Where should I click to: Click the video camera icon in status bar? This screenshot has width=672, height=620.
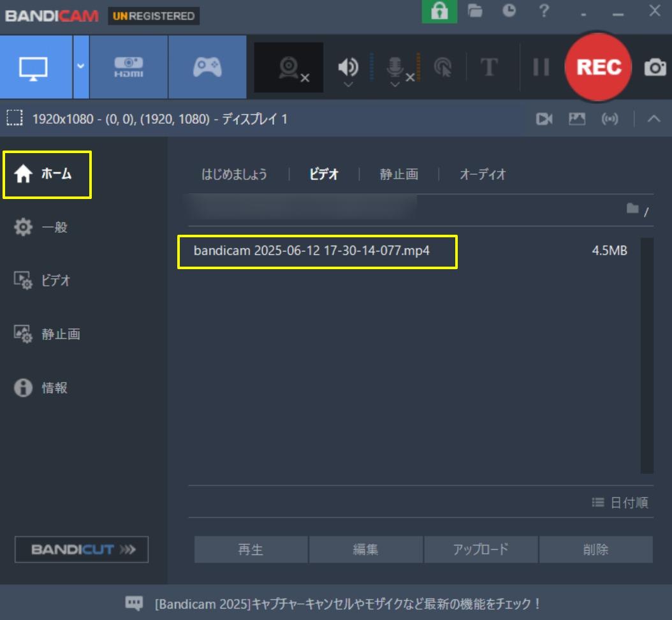(x=544, y=119)
